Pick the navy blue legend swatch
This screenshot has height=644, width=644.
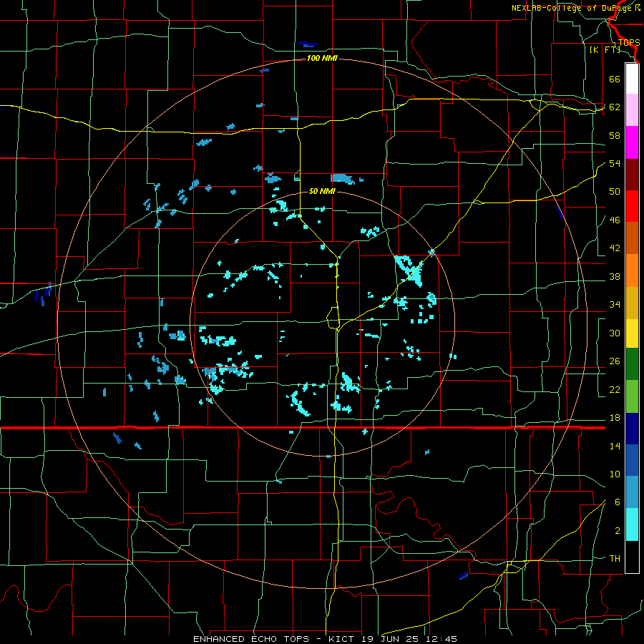632,429
